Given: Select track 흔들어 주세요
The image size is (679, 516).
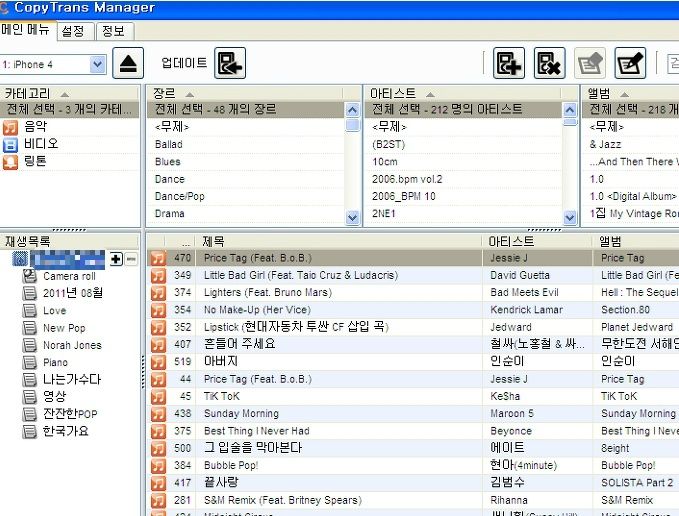Looking at the screenshot, I should [x=239, y=345].
